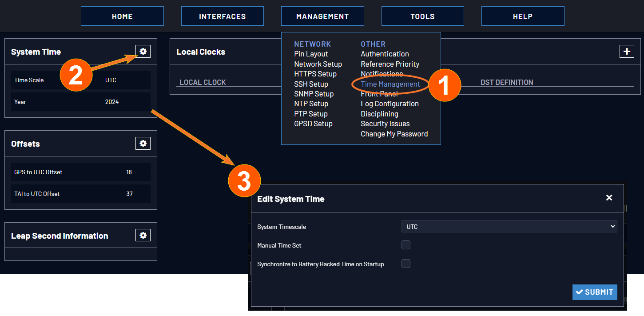
Task: Add a new local clock with plus icon
Action: [627, 52]
